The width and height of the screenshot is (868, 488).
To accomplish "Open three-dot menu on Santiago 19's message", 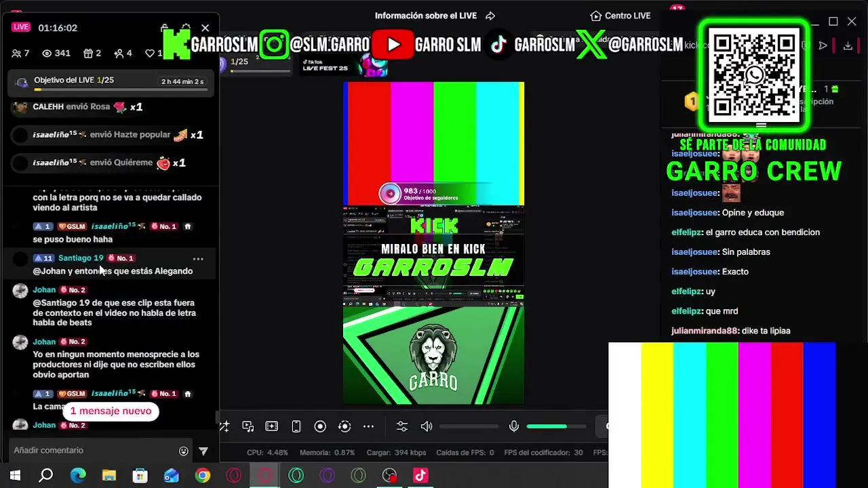I will coord(198,258).
